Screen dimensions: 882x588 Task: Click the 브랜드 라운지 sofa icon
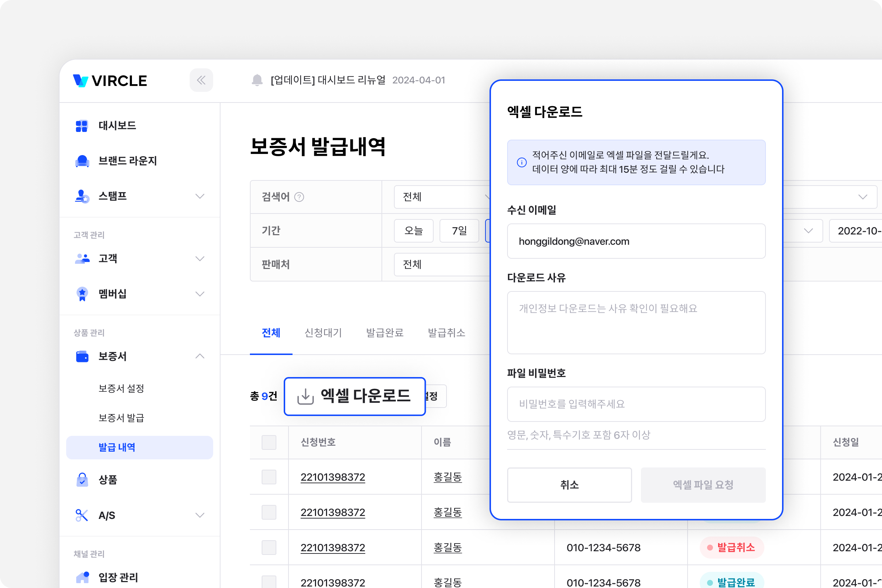tap(82, 161)
